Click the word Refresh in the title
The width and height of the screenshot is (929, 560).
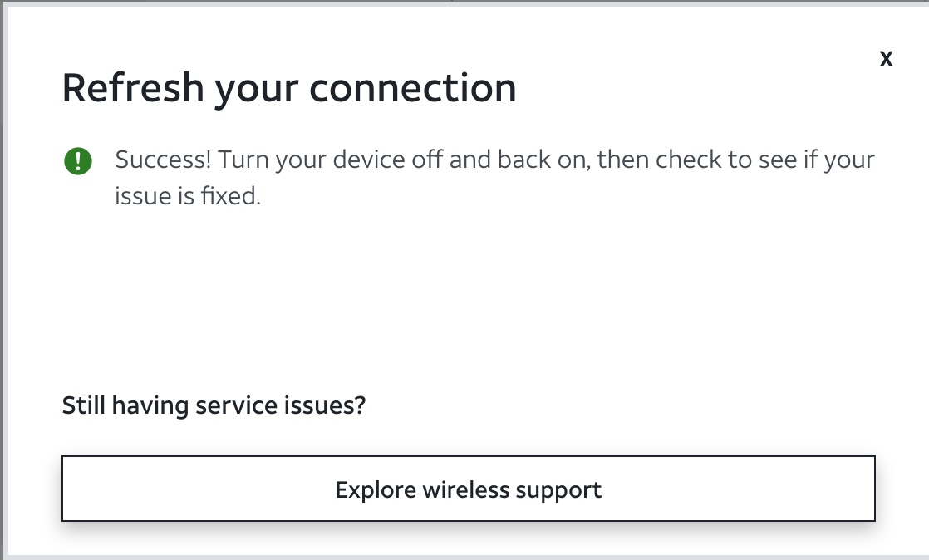[132, 88]
